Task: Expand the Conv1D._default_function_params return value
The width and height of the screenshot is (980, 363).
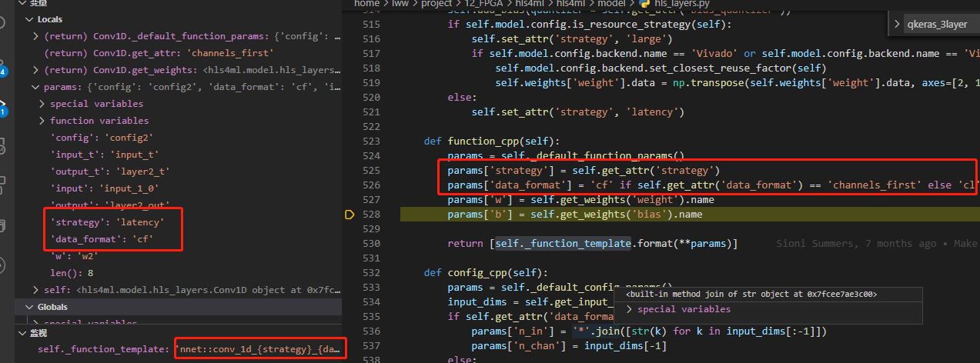Action: (x=36, y=36)
